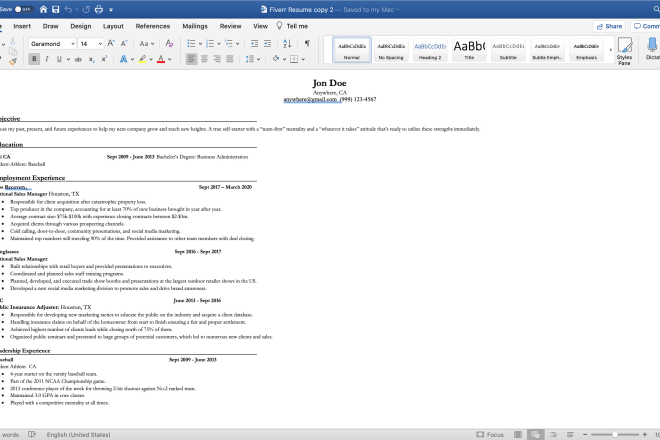Undo the last action
The width and height of the screenshot is (660, 440).
68,9
